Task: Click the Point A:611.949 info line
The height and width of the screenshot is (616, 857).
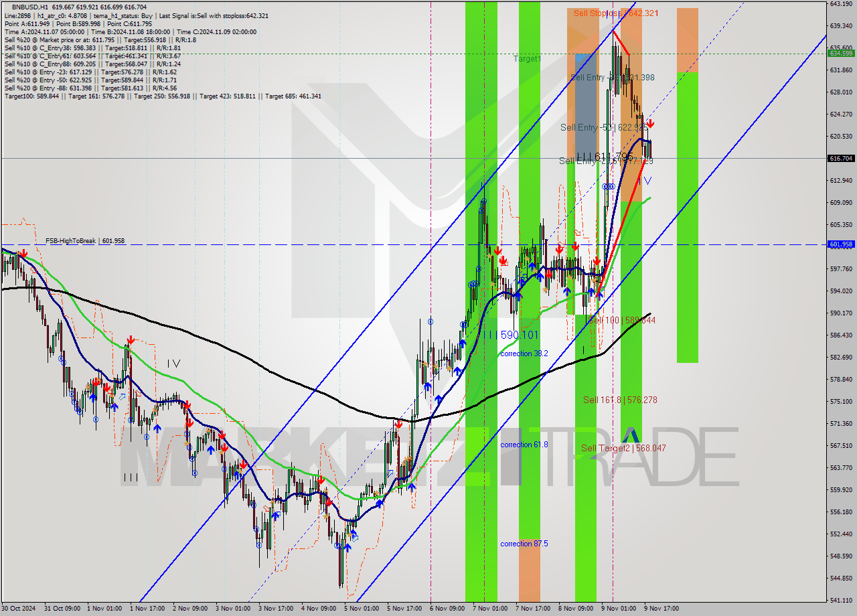Action: pos(78,23)
